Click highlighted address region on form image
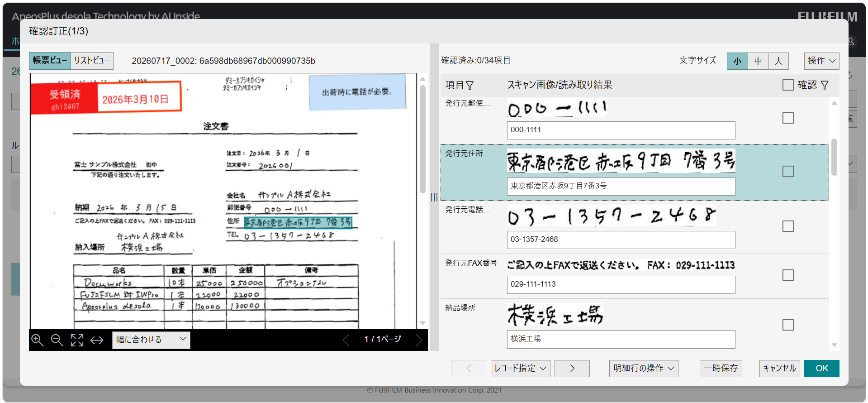This screenshot has height=403, width=868. (298, 222)
